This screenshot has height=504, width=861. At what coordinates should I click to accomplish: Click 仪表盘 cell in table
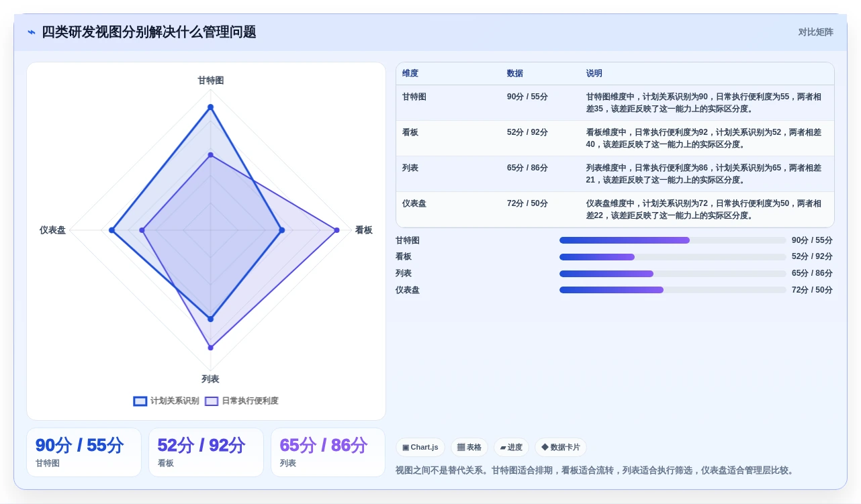point(414,203)
